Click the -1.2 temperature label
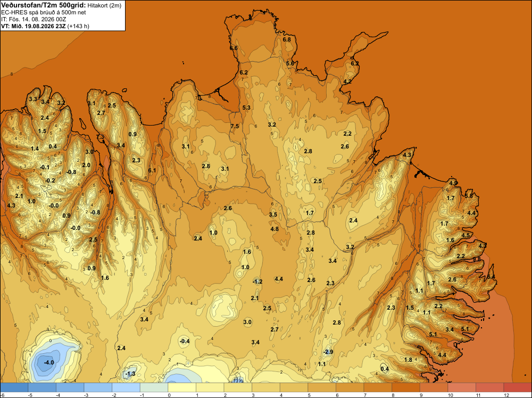Screen dimensions: 532x398 257,281
